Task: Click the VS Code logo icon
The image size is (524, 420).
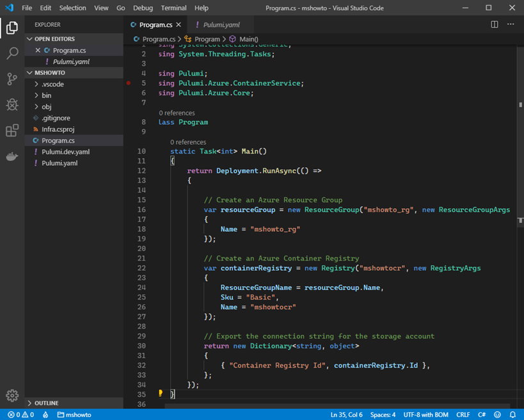Action: (10, 8)
